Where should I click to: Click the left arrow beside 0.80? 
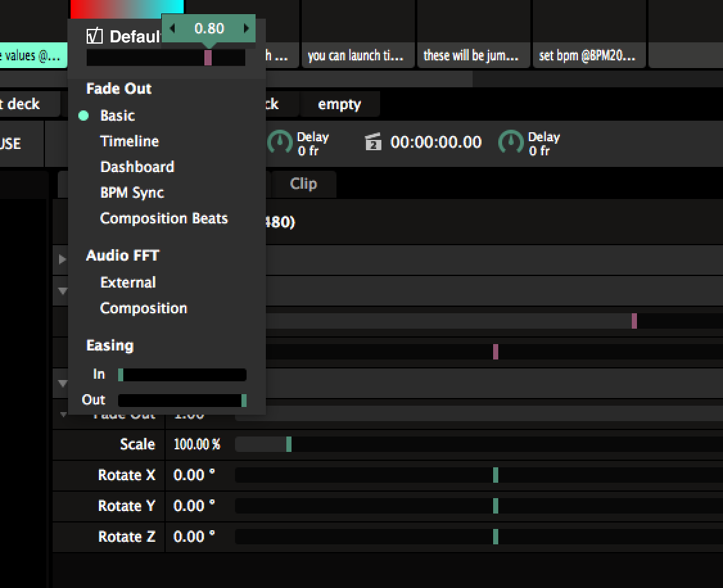171,28
